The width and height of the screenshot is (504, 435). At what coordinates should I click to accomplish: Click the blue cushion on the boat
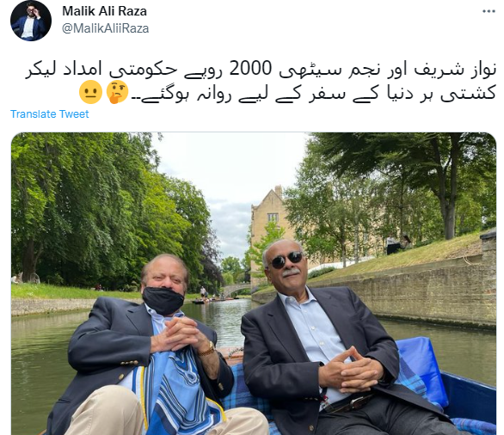(x=422, y=370)
